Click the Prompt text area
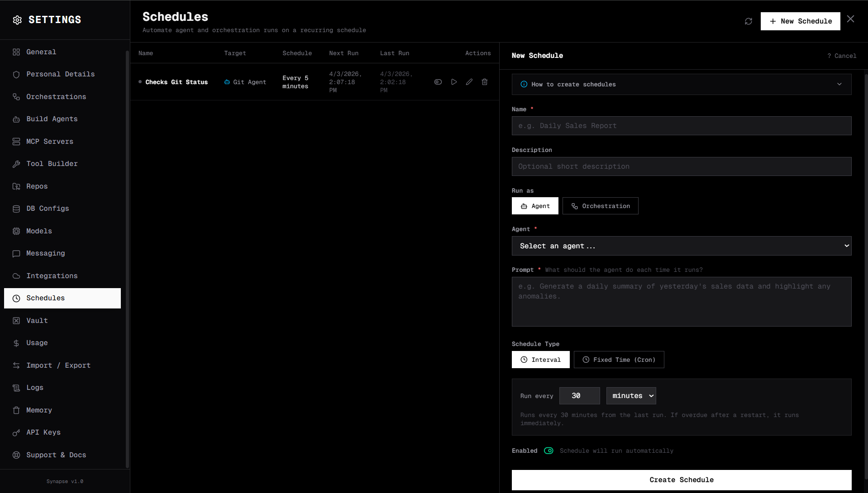This screenshot has width=868, height=493. tap(682, 302)
